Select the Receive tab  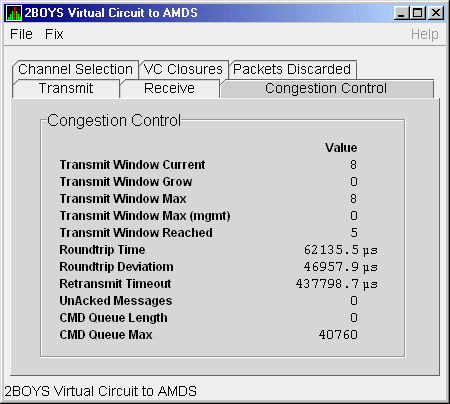[x=169, y=88]
